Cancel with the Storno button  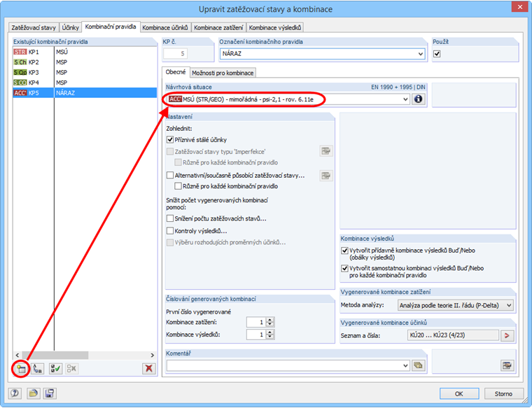pos(503,394)
